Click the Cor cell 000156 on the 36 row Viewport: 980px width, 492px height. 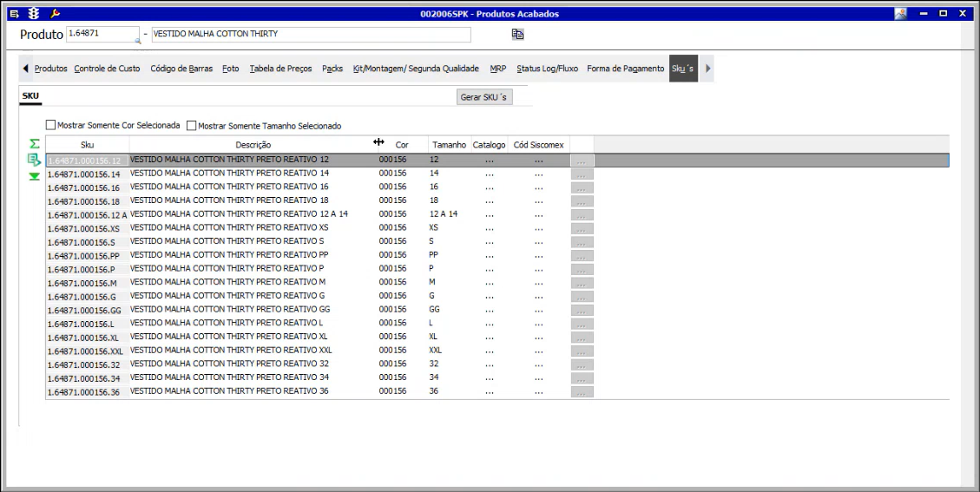(403, 390)
